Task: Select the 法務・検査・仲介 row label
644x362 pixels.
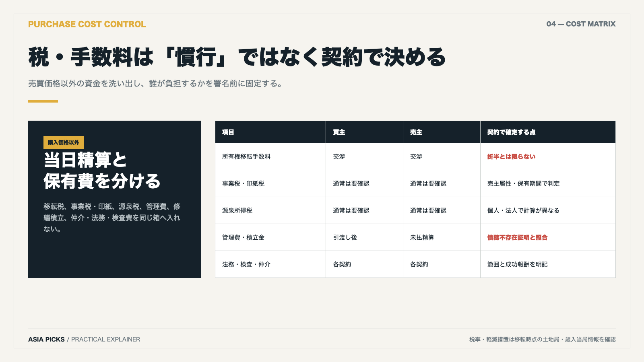Action: tap(246, 264)
